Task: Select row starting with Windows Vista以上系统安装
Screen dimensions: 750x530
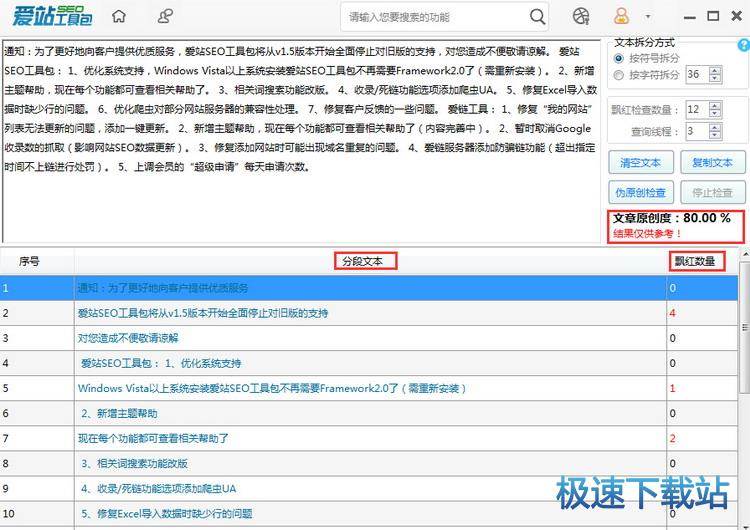Action: (369, 388)
